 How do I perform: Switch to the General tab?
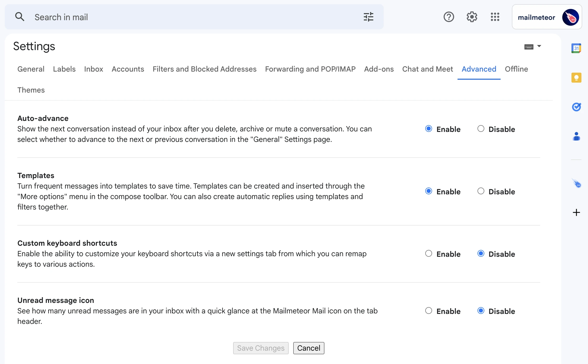31,69
